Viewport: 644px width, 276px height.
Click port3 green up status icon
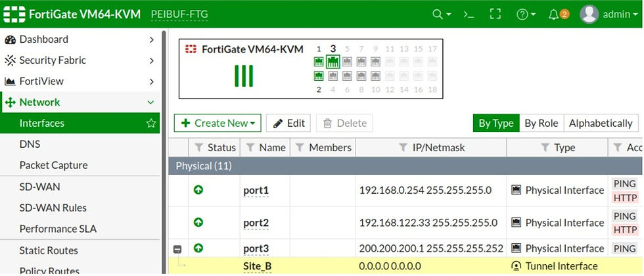[x=198, y=248]
